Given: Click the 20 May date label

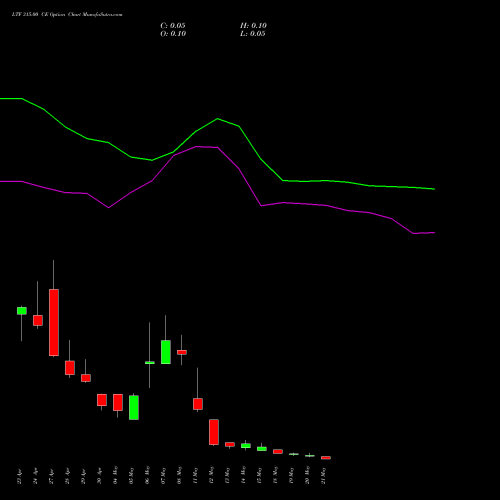Looking at the screenshot, I should click(x=308, y=475).
